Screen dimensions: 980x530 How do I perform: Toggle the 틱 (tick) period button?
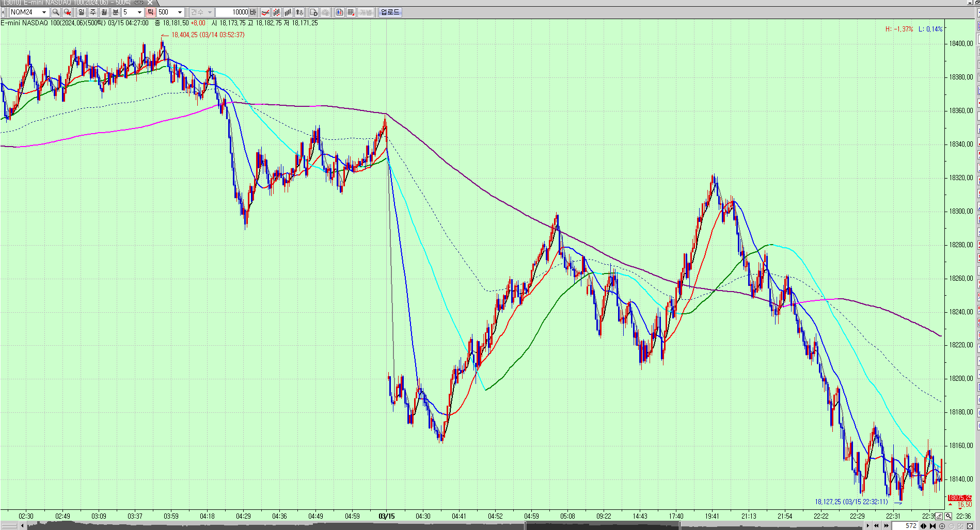click(150, 12)
